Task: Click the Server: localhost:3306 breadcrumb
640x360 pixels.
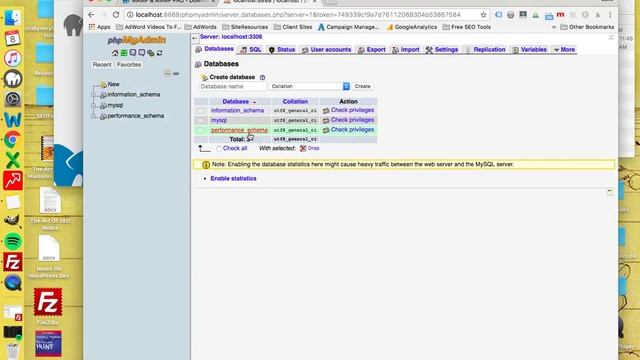Action: coord(231,37)
